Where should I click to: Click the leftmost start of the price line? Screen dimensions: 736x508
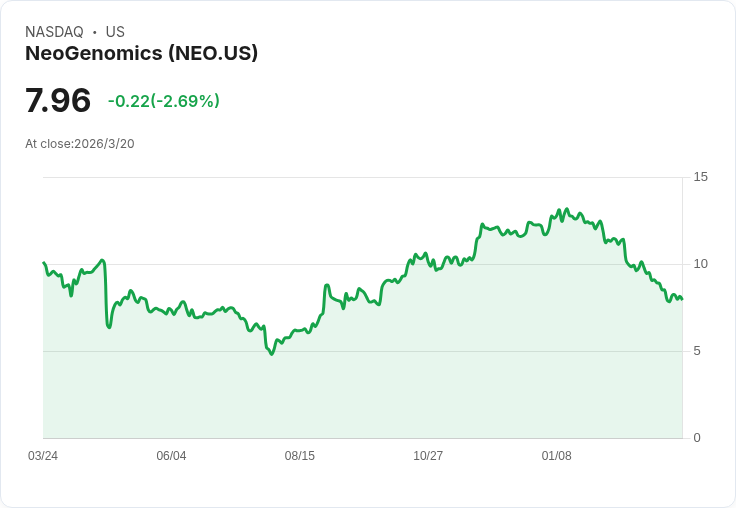click(x=44, y=263)
